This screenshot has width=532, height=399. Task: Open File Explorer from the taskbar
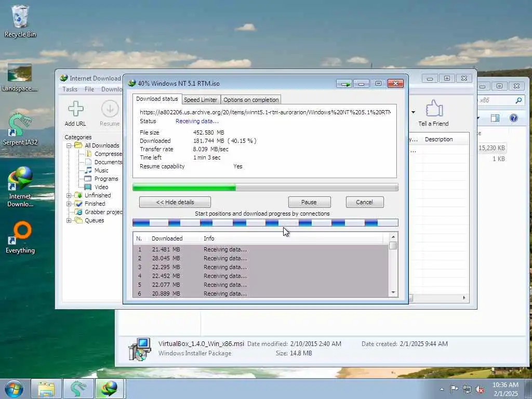pyautogui.click(x=46, y=389)
